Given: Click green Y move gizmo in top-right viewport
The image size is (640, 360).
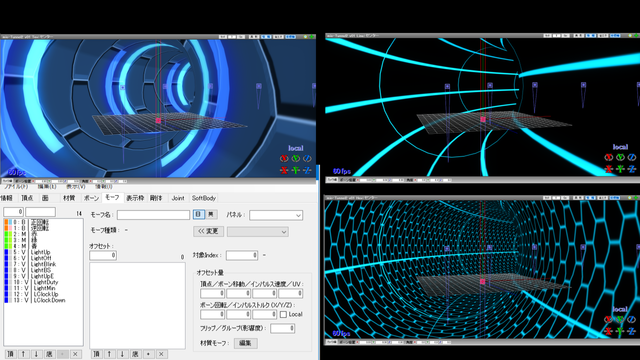Looking at the screenshot, I should click(x=620, y=169).
